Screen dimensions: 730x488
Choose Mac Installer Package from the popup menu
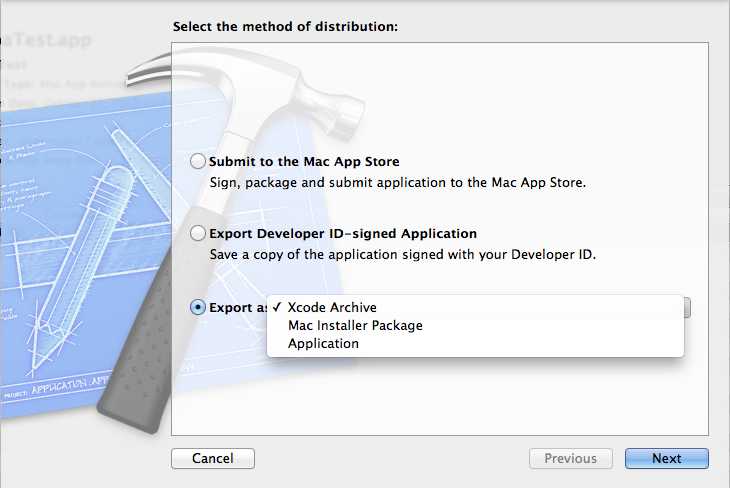[x=475, y=325]
